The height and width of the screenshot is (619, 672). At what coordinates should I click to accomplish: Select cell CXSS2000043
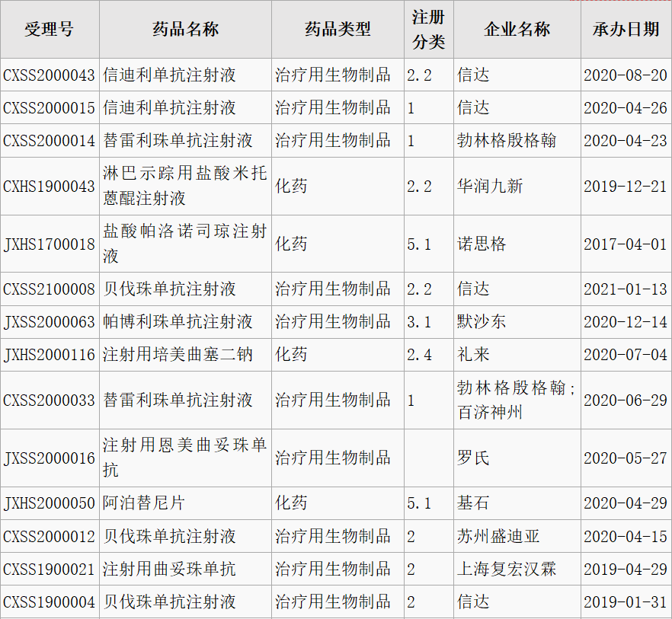click(x=49, y=75)
